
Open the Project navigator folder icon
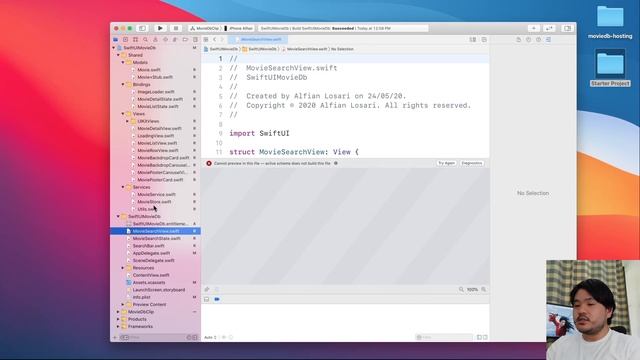point(116,40)
